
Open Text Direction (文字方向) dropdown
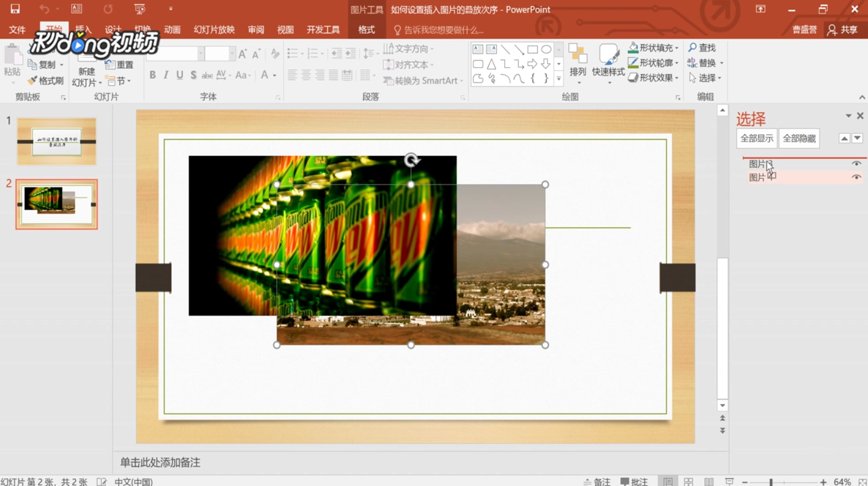(x=408, y=49)
